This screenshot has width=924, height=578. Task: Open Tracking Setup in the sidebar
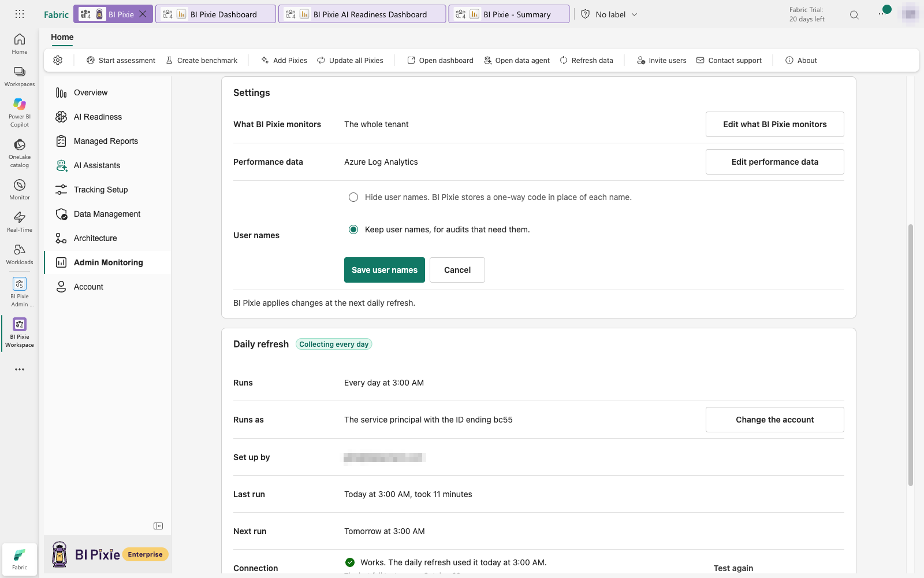[107, 190]
